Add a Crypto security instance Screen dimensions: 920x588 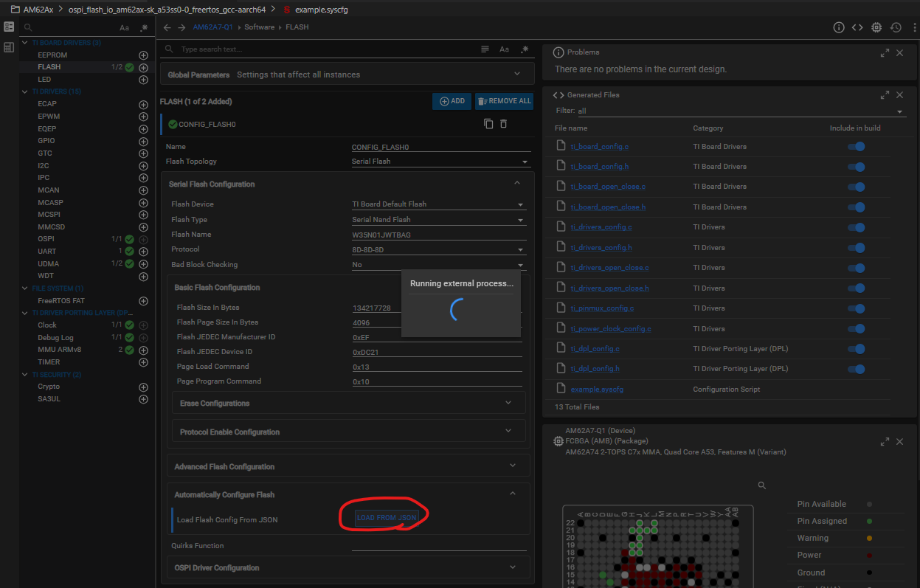coord(143,387)
